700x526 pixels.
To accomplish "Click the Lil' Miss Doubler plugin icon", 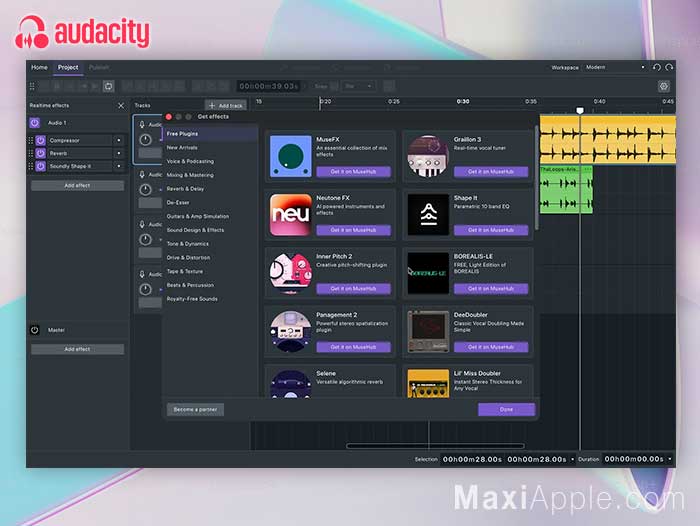I will point(428,384).
